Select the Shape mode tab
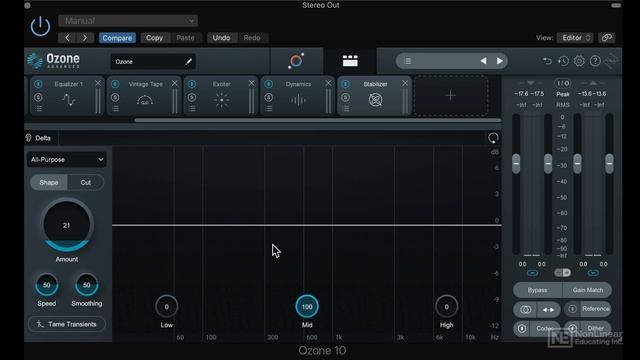This screenshot has width=640, height=360. pos(49,182)
